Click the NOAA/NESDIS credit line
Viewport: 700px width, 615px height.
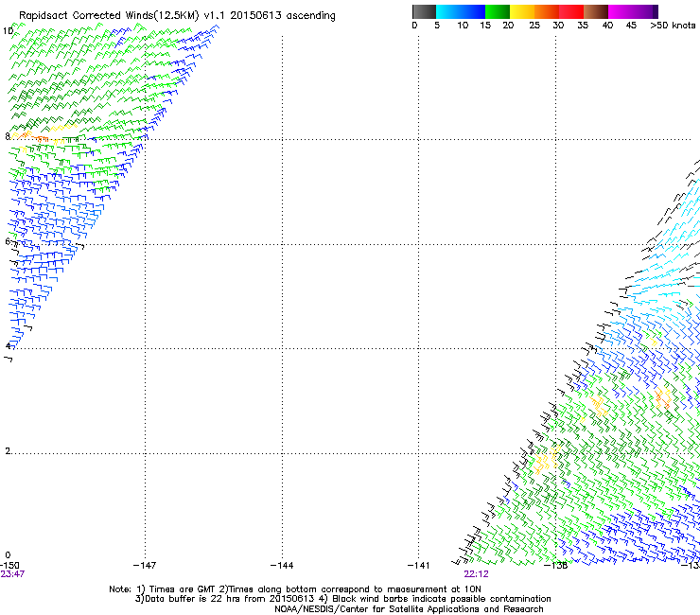[409, 609]
